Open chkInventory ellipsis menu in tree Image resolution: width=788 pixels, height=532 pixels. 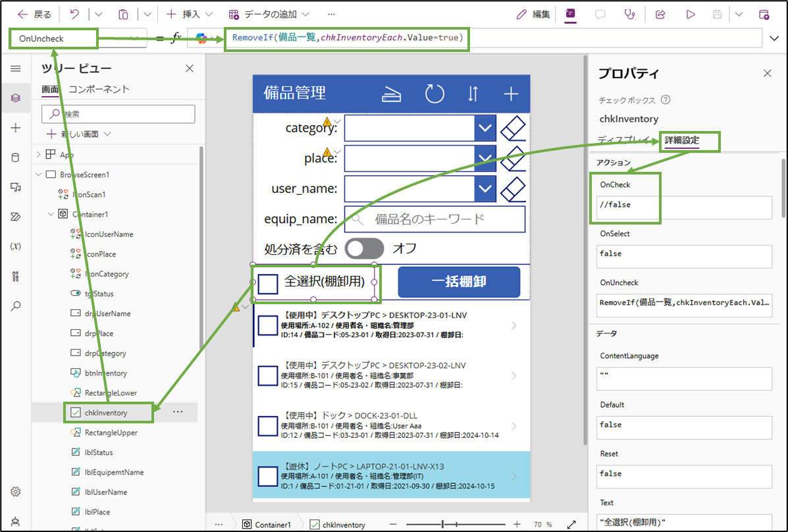pyautogui.click(x=178, y=412)
